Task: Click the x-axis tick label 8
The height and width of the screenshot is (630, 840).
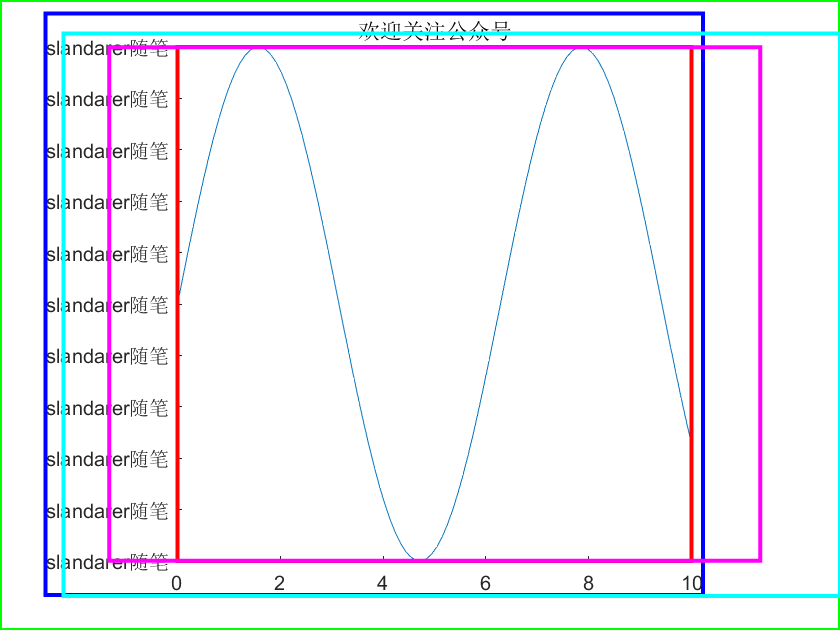Action: (x=588, y=583)
